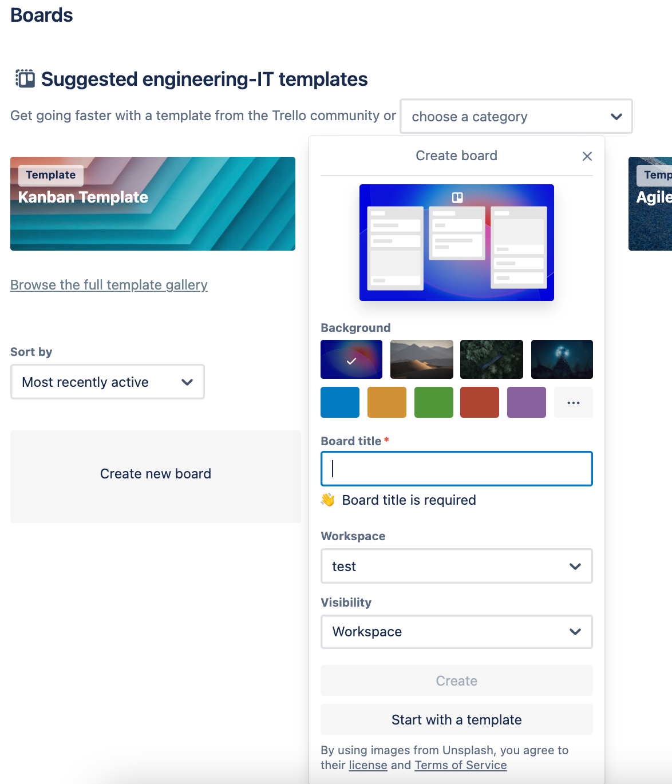
Task: Pick the red color swatch
Action: (x=480, y=402)
